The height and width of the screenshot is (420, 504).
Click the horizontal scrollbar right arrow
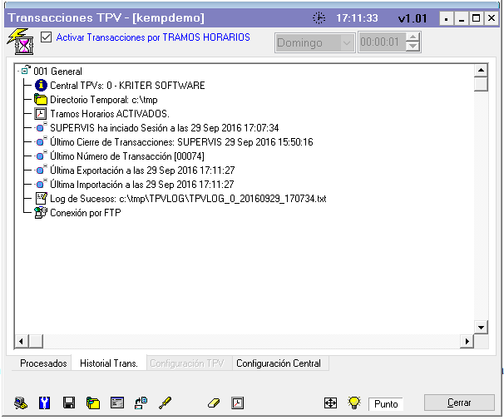tap(467, 341)
